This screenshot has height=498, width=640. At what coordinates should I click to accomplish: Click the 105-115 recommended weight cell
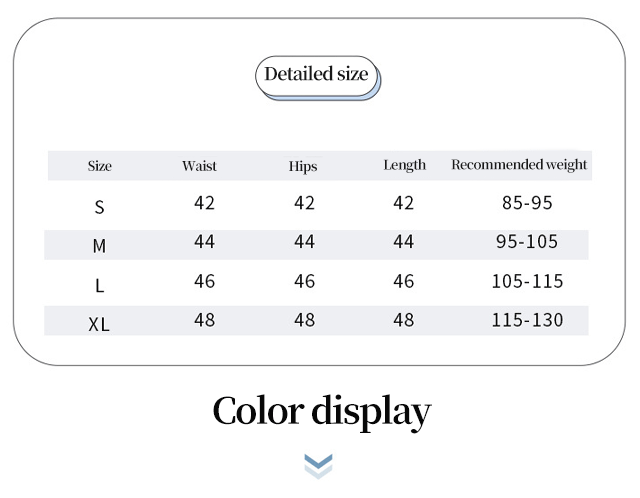pyautogui.click(x=527, y=281)
